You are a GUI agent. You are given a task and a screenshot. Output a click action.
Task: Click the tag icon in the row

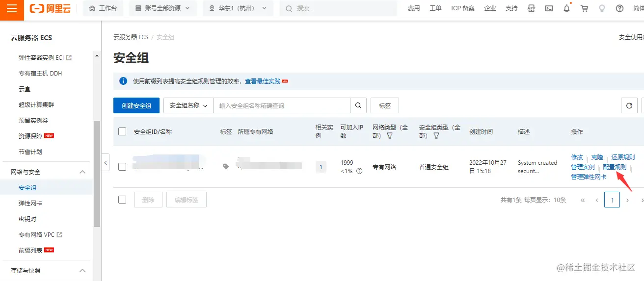click(226, 166)
